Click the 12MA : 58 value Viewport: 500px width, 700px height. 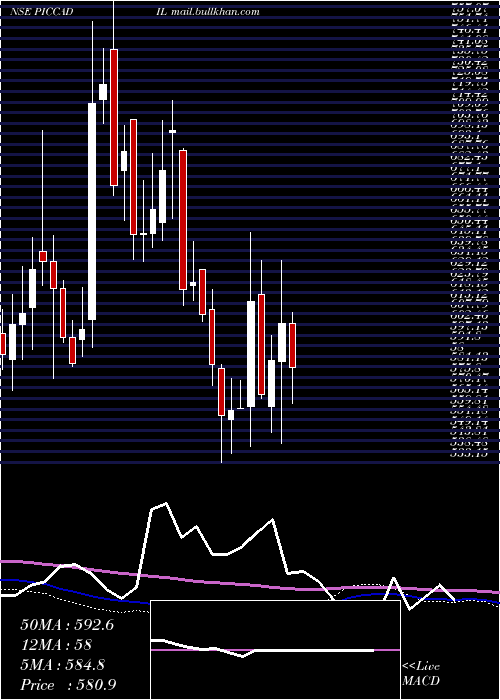click(56, 645)
